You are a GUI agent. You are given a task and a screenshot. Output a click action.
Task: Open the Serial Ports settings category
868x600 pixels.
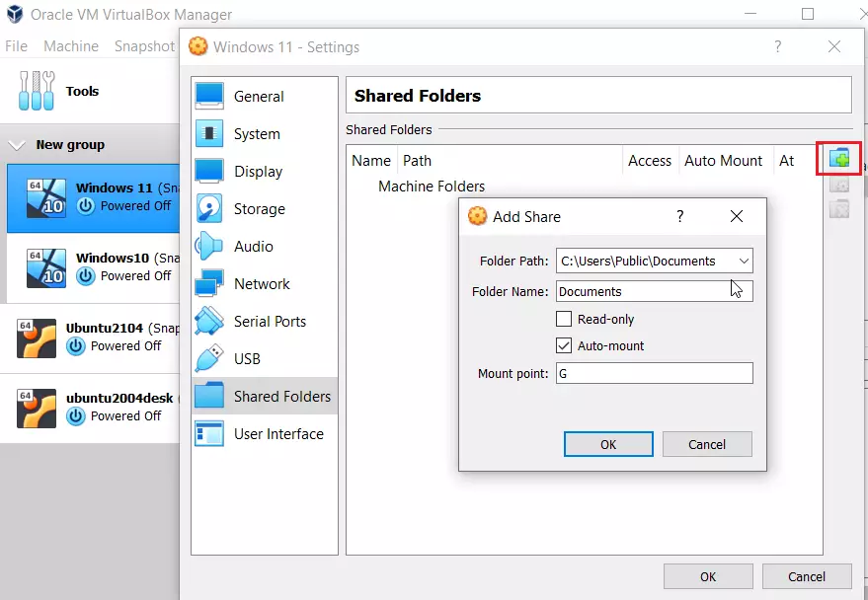tap(265, 322)
